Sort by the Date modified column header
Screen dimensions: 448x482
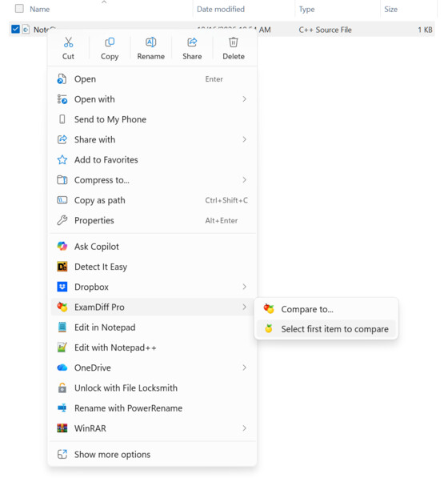point(221,10)
